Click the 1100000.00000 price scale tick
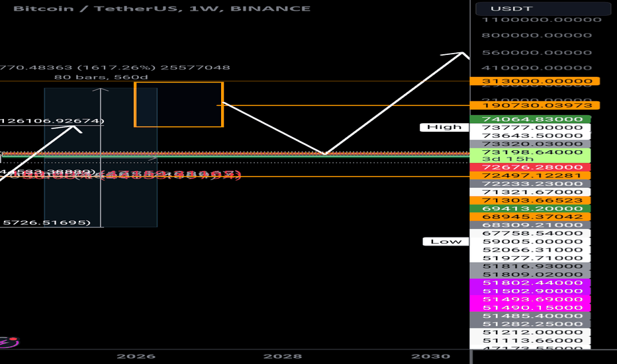Viewport: 617px width, 364px height. coord(542,20)
